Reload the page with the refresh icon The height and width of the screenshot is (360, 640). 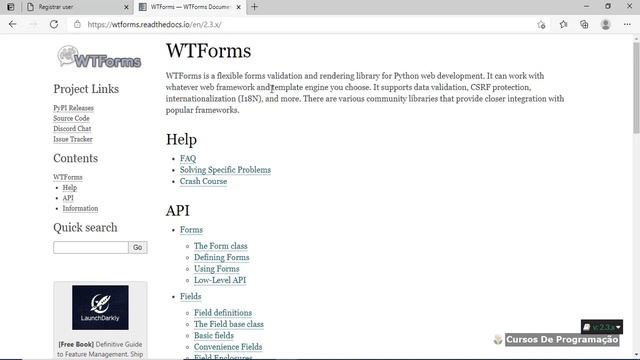54,24
